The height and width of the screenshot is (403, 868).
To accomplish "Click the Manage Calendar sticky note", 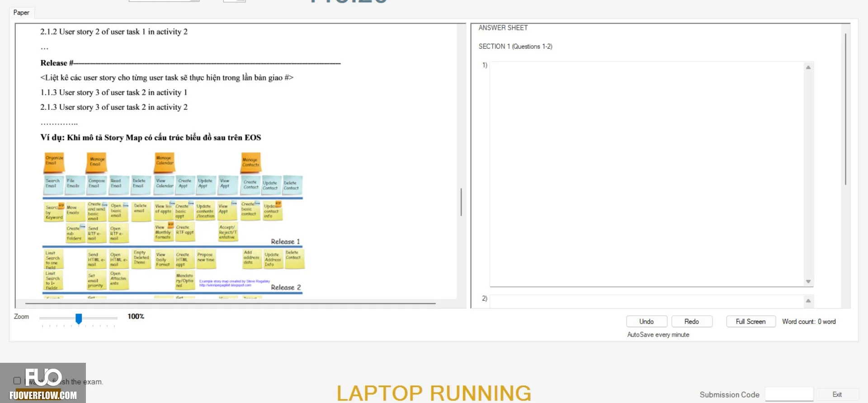I will point(164,162).
